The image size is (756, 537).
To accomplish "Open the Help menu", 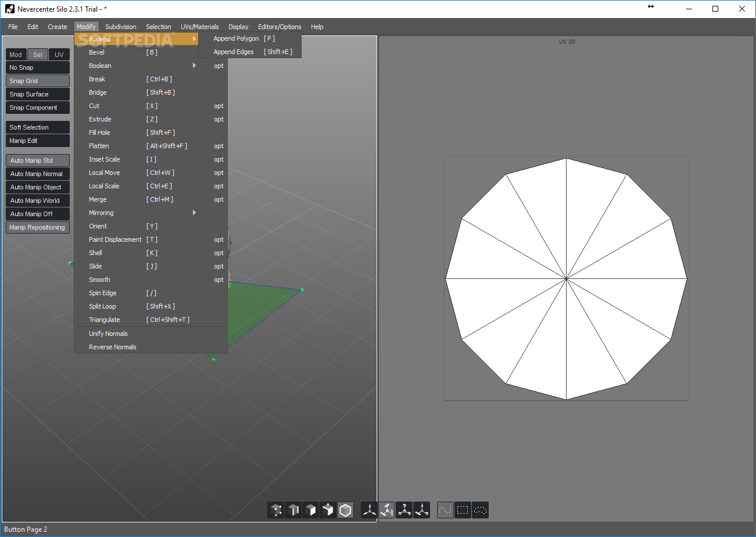I will pos(317,27).
